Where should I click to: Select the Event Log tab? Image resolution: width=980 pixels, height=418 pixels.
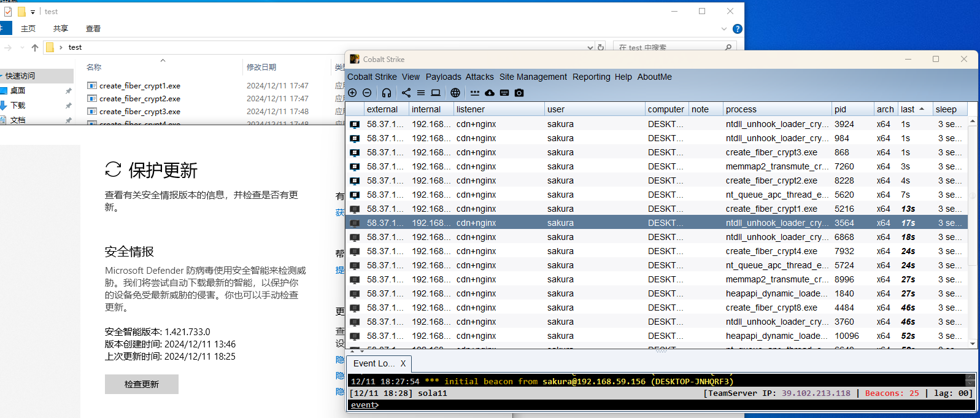(x=374, y=363)
